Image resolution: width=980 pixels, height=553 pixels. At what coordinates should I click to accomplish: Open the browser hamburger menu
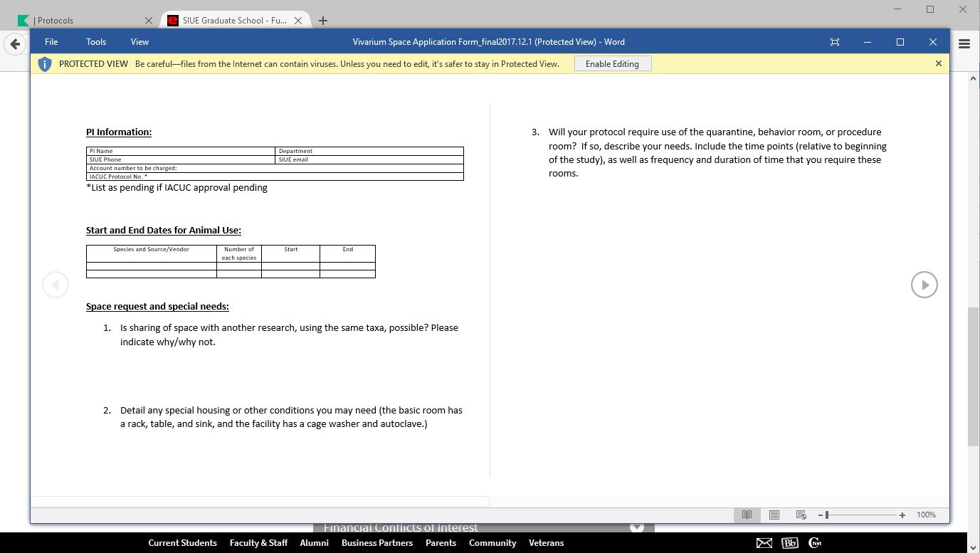tap(964, 44)
